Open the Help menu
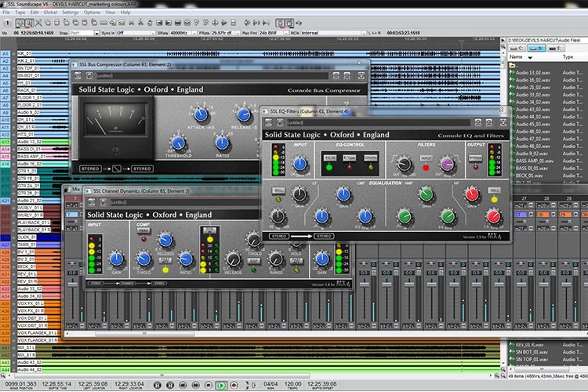The height and width of the screenshot is (392, 588). 125,13
